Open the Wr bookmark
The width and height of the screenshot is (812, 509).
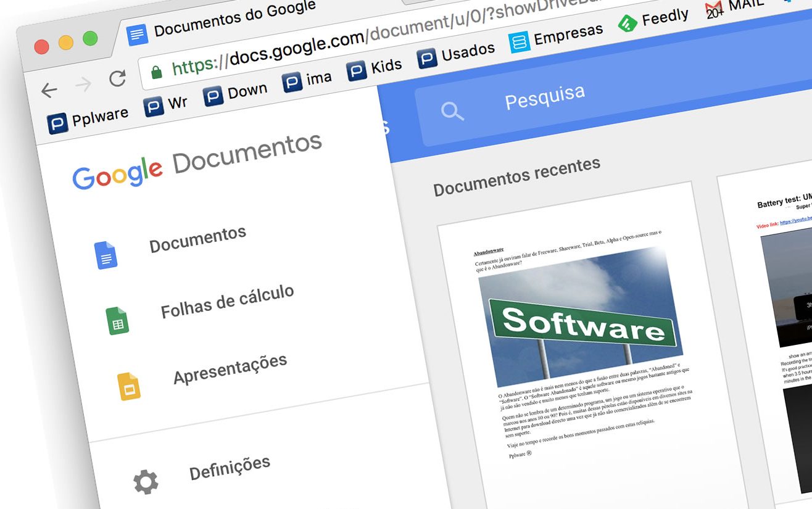(x=165, y=104)
